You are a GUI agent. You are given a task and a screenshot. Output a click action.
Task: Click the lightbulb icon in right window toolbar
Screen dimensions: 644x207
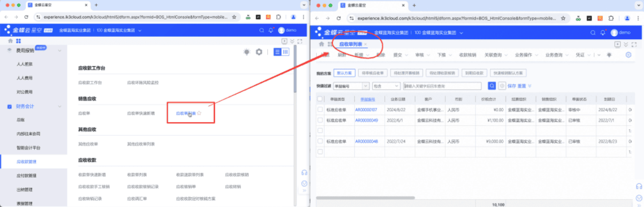point(609,55)
